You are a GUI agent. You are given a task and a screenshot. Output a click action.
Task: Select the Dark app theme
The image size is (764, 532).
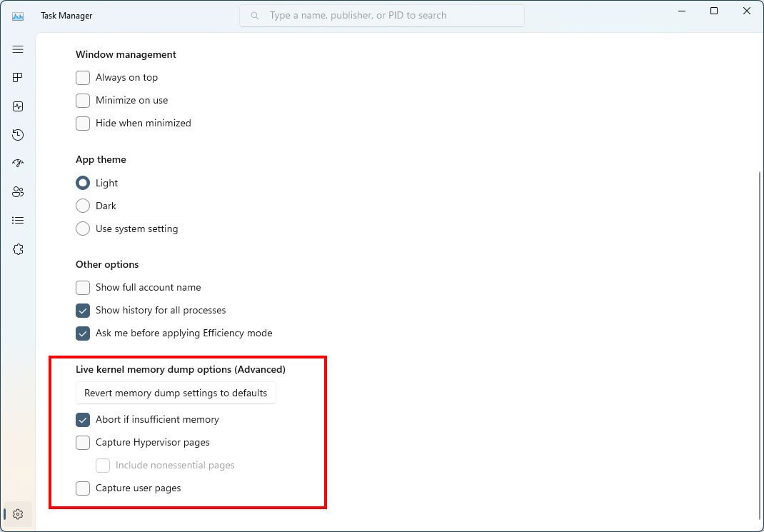pos(82,206)
